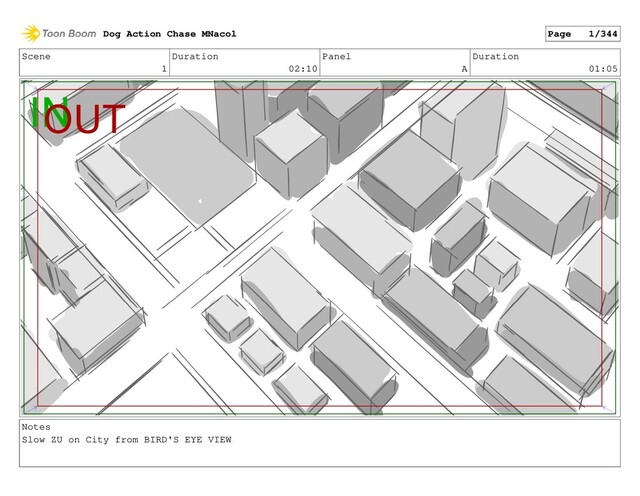Click the 'Notes' heading
Viewport: 640px width, 496px height.
[x=36, y=427]
